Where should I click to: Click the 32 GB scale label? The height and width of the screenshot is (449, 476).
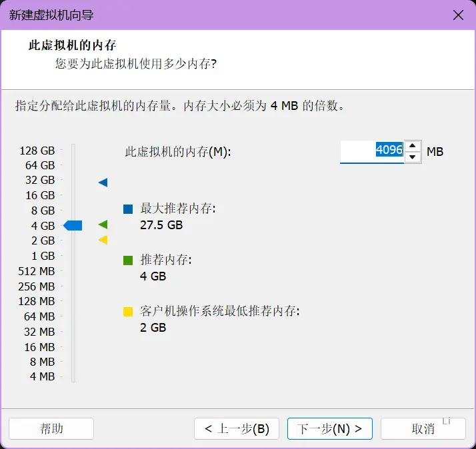(x=40, y=180)
